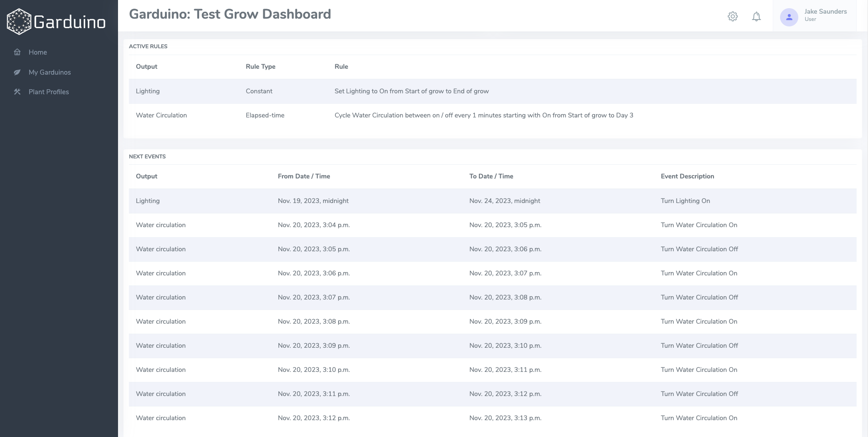
Task: Open Jake Saunders user menu
Action: (825, 12)
